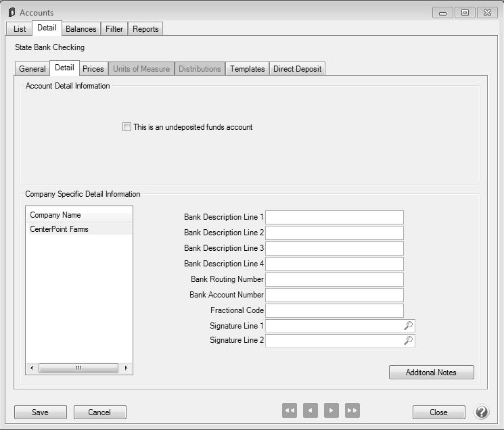Click right arrow of company list scrollbar

(127, 368)
